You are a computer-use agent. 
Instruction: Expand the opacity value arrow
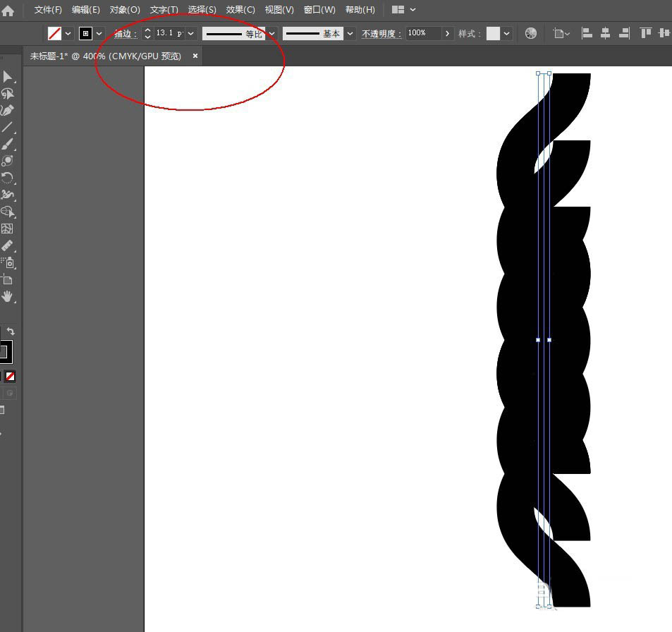447,33
